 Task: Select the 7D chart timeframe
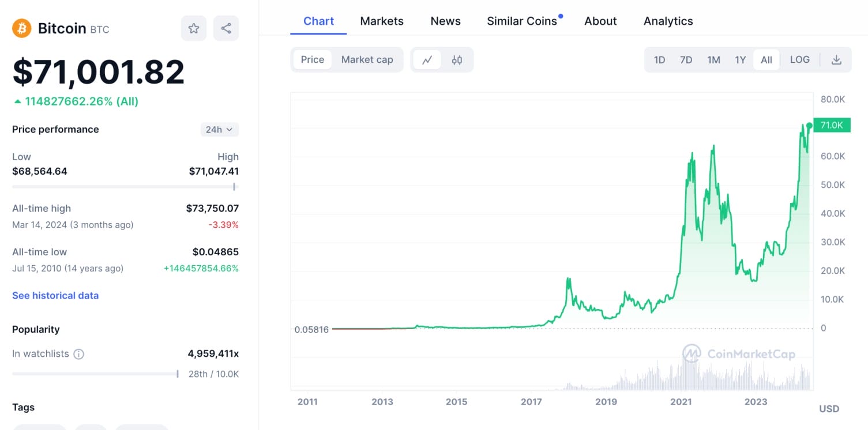coord(686,59)
